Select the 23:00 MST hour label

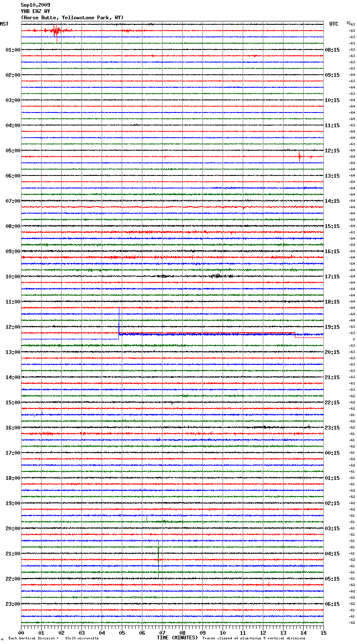13,604
